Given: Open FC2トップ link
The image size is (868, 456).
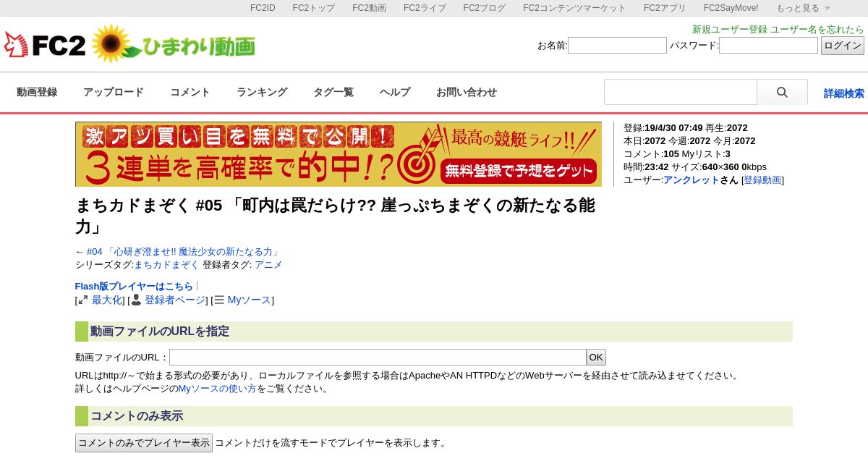Looking at the screenshot, I should pyautogui.click(x=313, y=8).
